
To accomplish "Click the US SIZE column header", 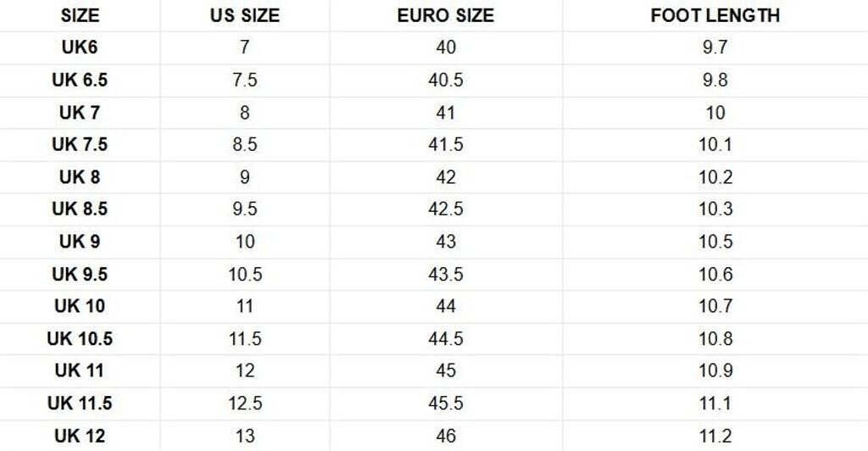I will (x=244, y=15).
